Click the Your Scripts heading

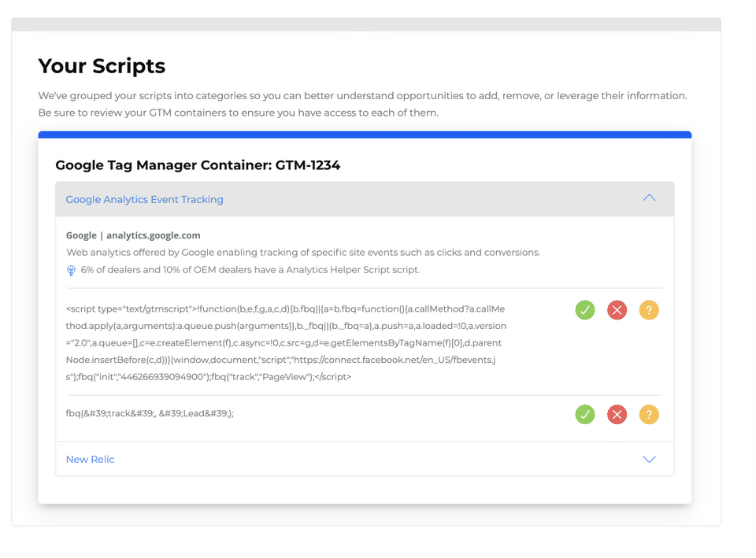click(102, 66)
